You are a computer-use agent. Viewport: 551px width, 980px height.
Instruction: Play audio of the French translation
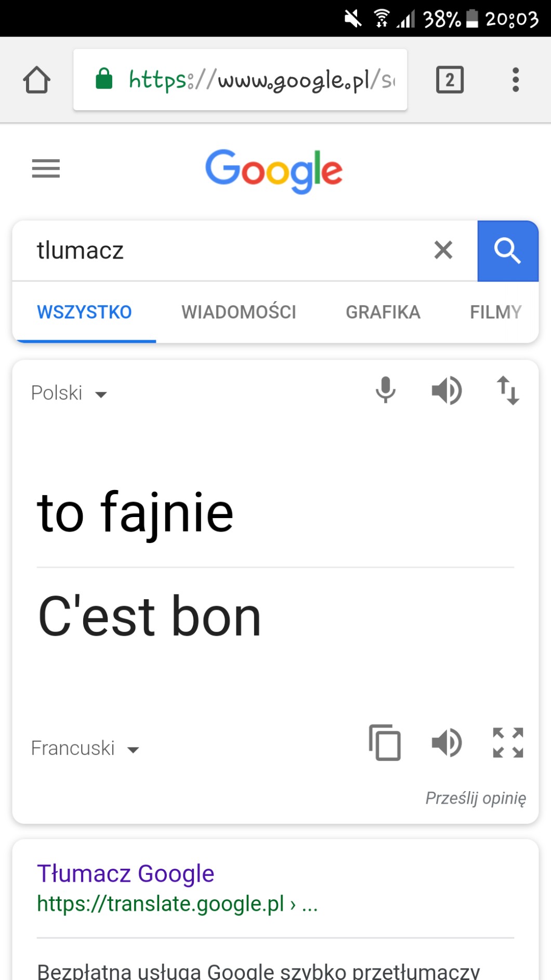point(447,742)
